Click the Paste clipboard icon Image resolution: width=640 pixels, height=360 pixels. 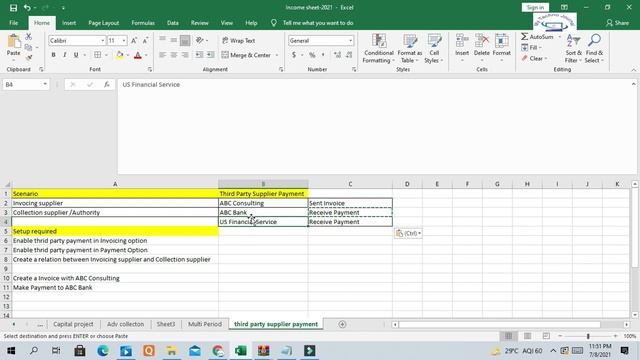pos(13,42)
